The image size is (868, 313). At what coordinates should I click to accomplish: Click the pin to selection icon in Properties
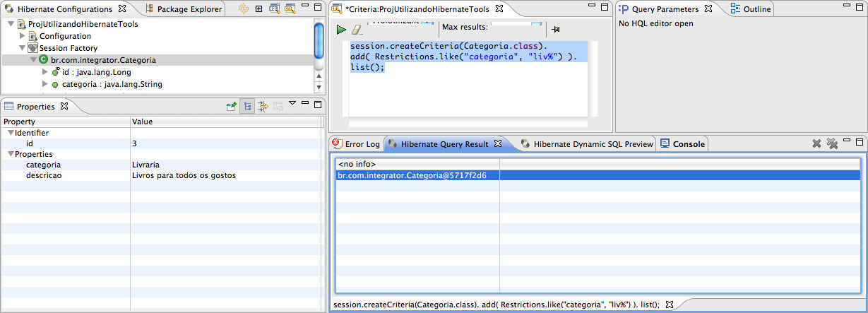pyautogui.click(x=231, y=107)
